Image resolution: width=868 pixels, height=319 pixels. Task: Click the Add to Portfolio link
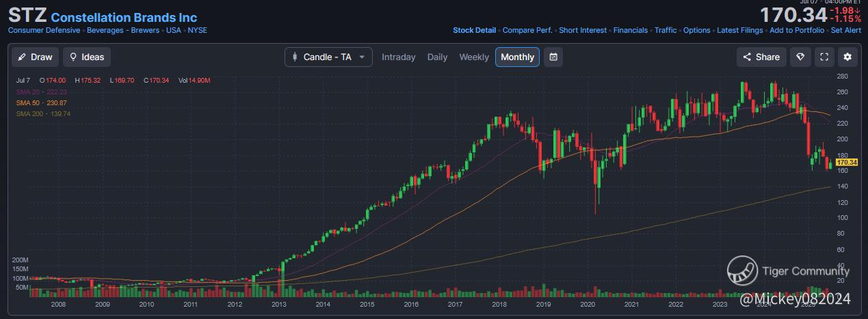click(797, 30)
